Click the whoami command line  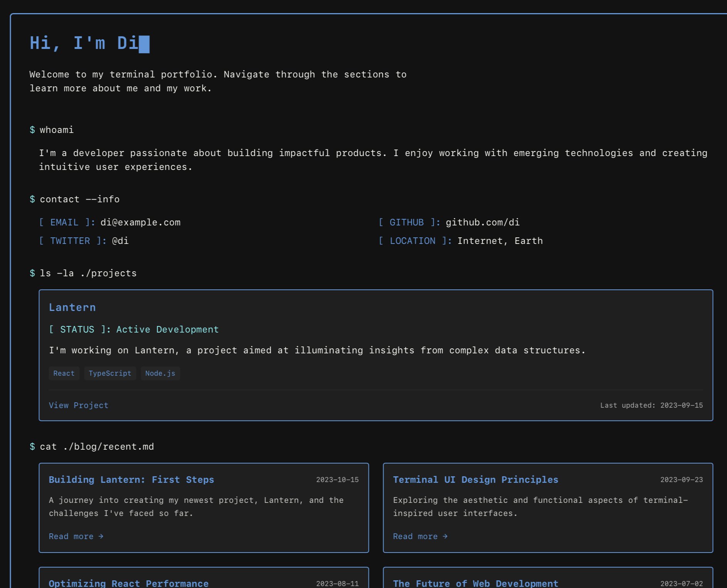coord(52,130)
